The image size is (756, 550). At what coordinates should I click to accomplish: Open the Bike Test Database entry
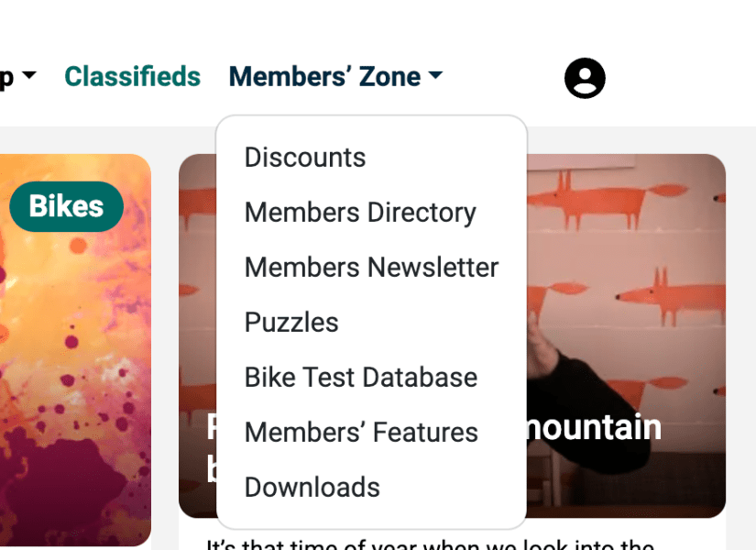pos(361,378)
